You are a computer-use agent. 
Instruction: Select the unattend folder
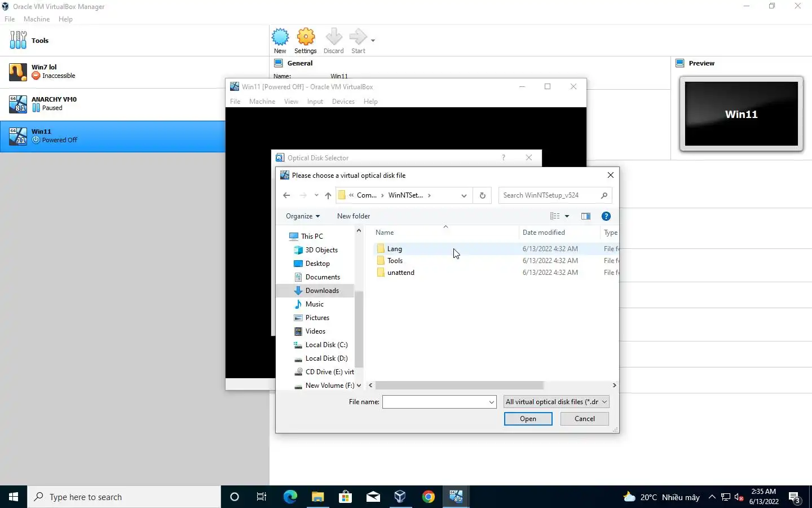pyautogui.click(x=400, y=273)
